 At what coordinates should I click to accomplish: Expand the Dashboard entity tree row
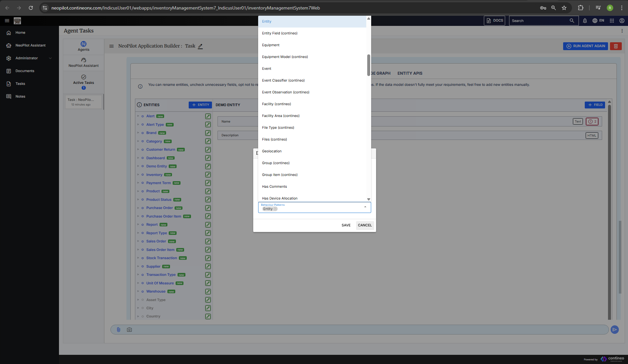point(138,158)
